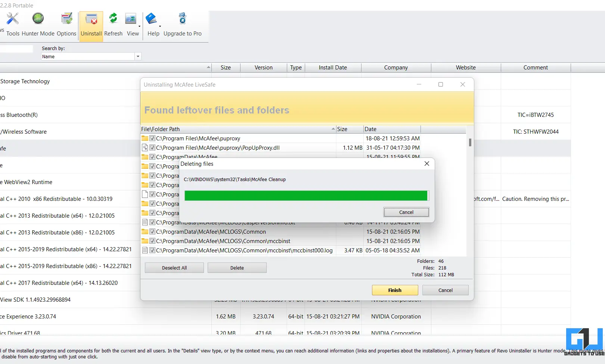
Task: Sort program list by Version column
Action: pos(264,68)
